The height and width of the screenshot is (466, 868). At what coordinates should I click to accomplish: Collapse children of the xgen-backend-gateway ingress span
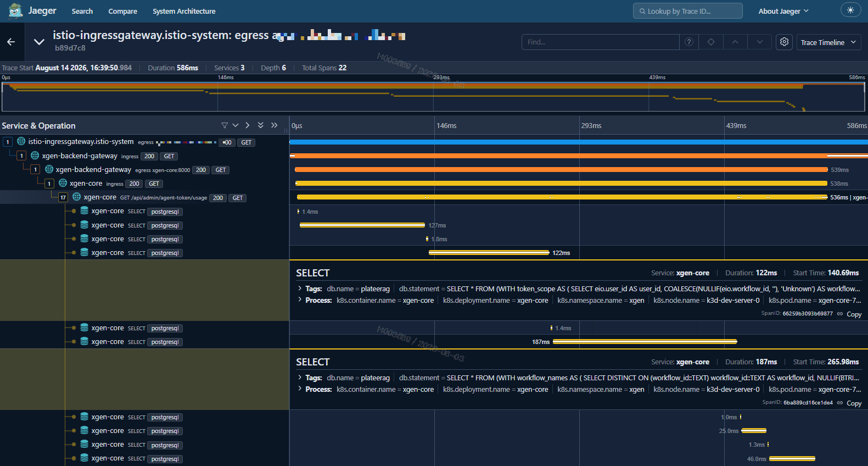(21, 156)
